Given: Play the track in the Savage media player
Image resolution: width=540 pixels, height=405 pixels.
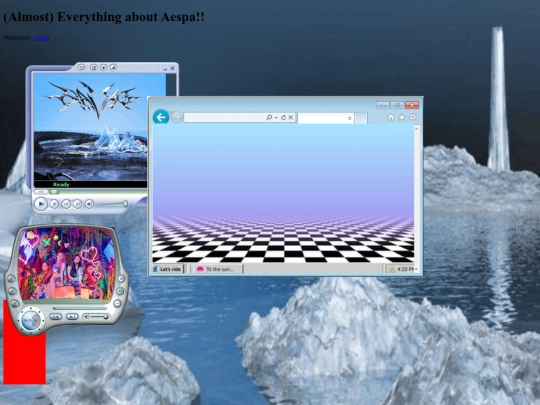Looking at the screenshot, I should [x=41, y=204].
